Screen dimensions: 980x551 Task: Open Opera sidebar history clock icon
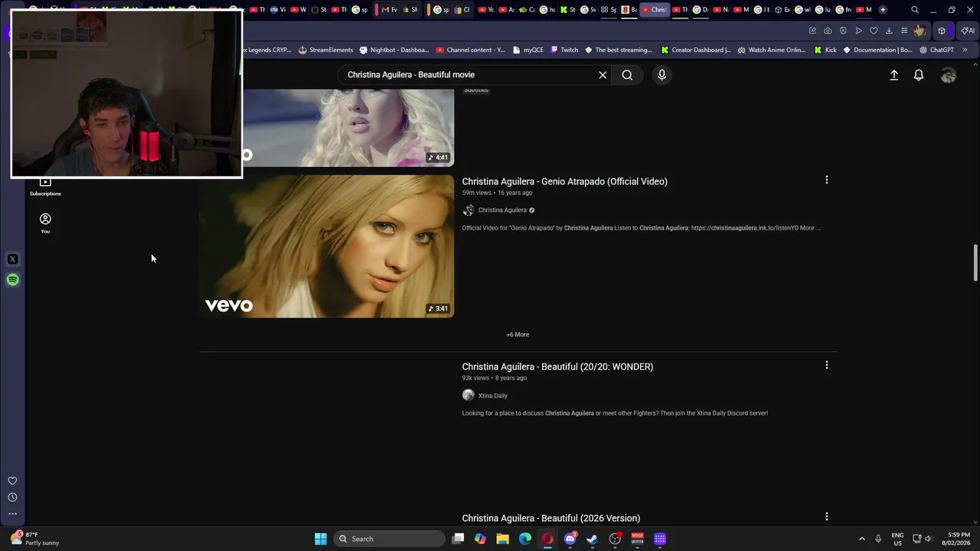[x=12, y=497]
